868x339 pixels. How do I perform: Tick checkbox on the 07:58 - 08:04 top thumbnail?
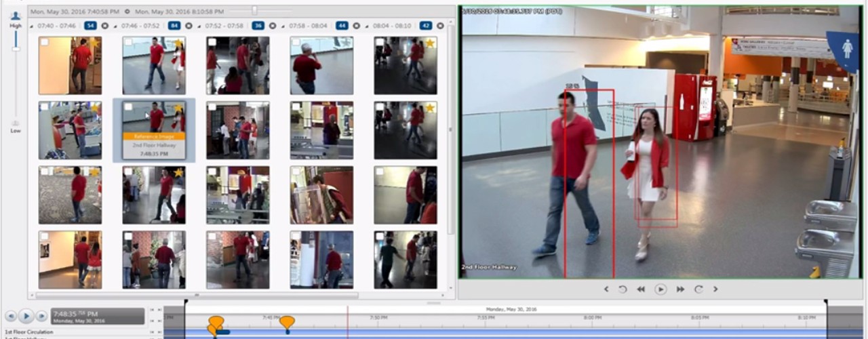[296, 43]
